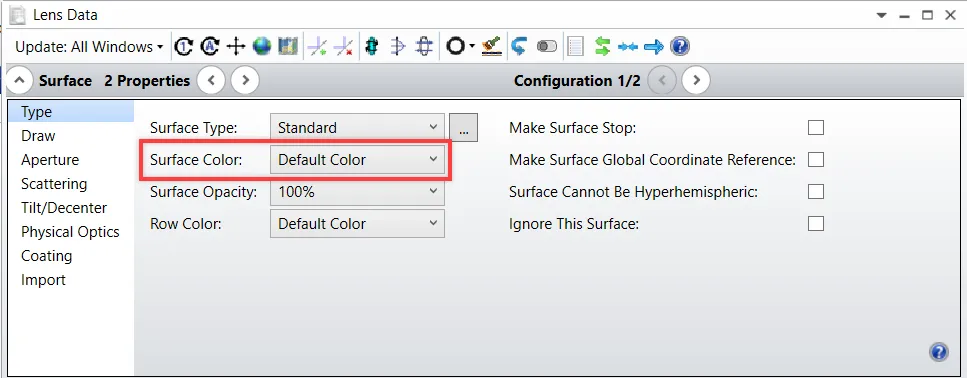Viewport: 967px width, 378px height.
Task: Click the crosshair tilt/decenter tool icon
Action: tap(236, 46)
